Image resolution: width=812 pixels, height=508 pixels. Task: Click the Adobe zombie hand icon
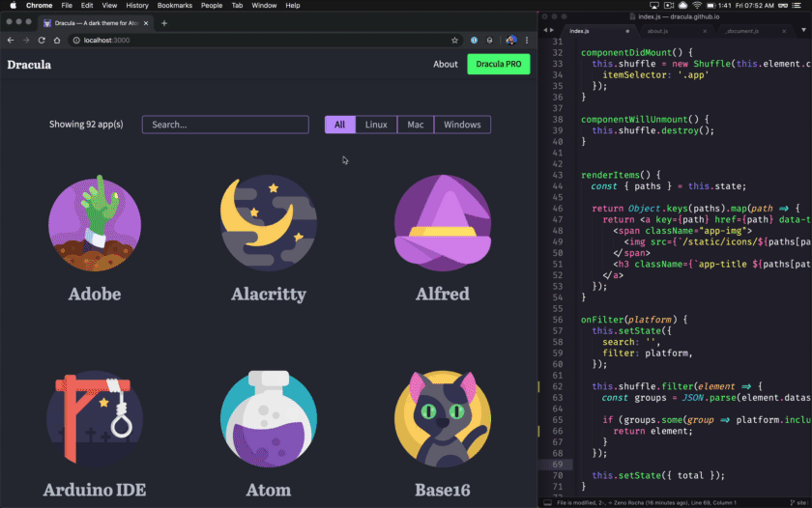[95, 223]
